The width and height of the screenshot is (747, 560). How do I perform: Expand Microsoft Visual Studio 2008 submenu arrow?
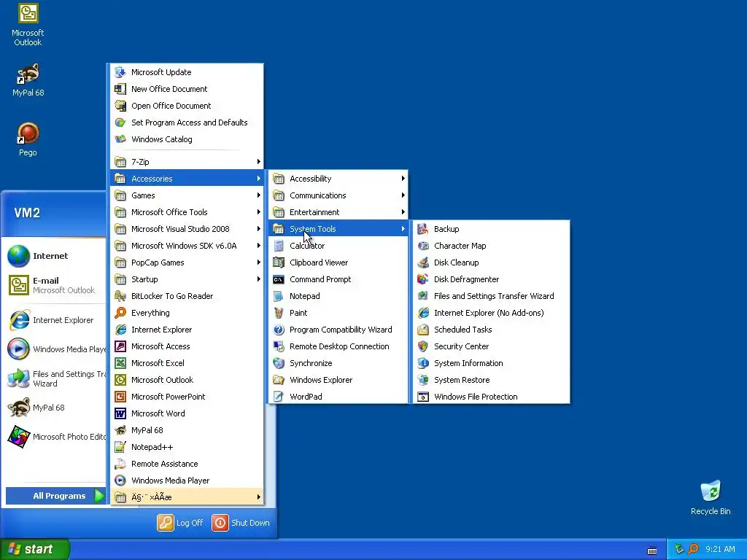coord(258,229)
